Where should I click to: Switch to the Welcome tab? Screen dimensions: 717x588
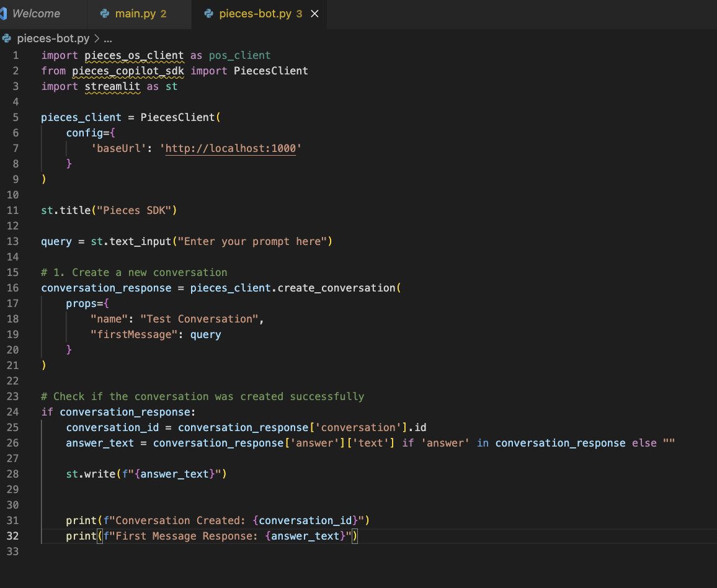click(x=36, y=14)
